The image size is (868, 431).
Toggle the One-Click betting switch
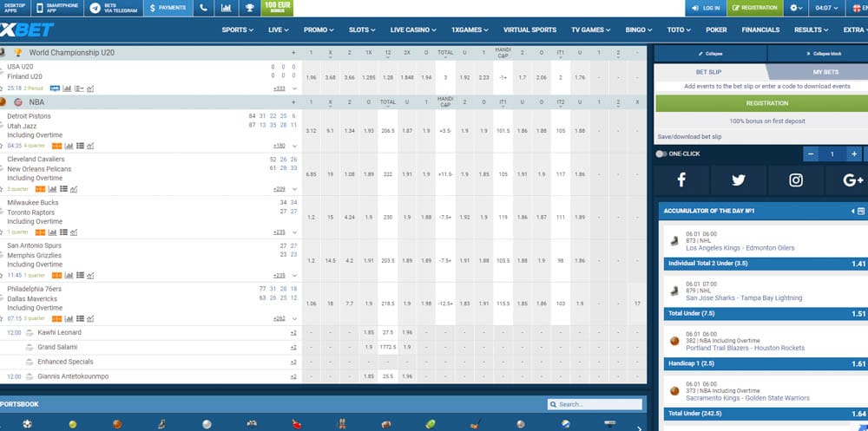click(x=661, y=153)
